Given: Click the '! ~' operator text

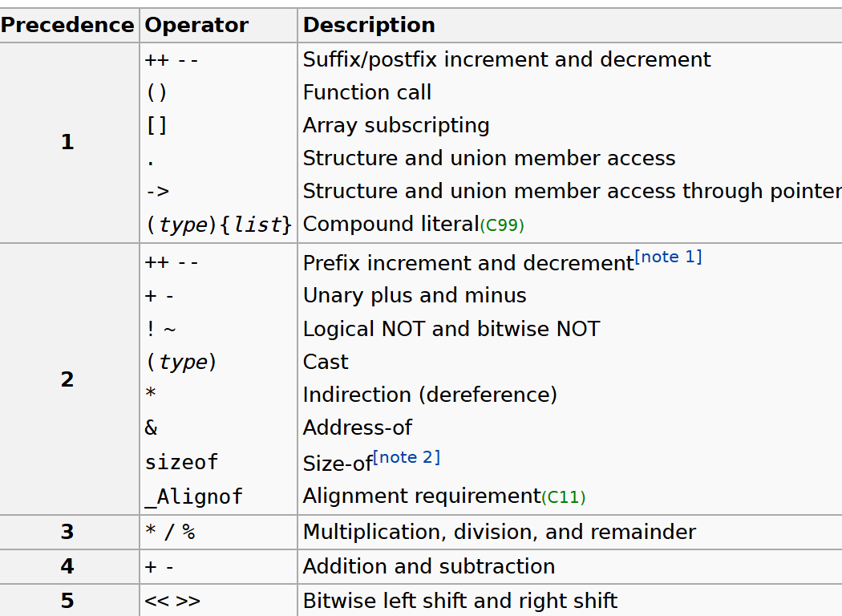Looking at the screenshot, I should 161,329.
